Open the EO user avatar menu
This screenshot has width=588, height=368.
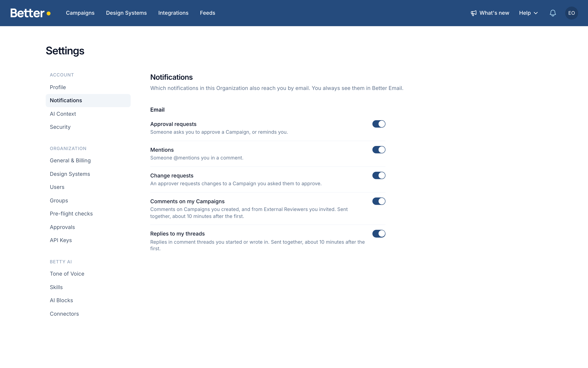(x=571, y=13)
